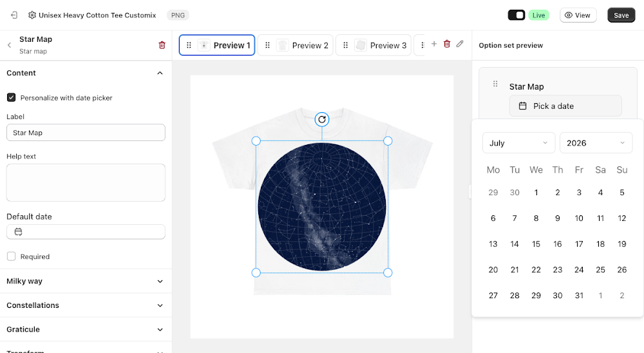Viewport: 644px width, 353px height.
Task: Check the Required checkbox
Action: pos(12,256)
